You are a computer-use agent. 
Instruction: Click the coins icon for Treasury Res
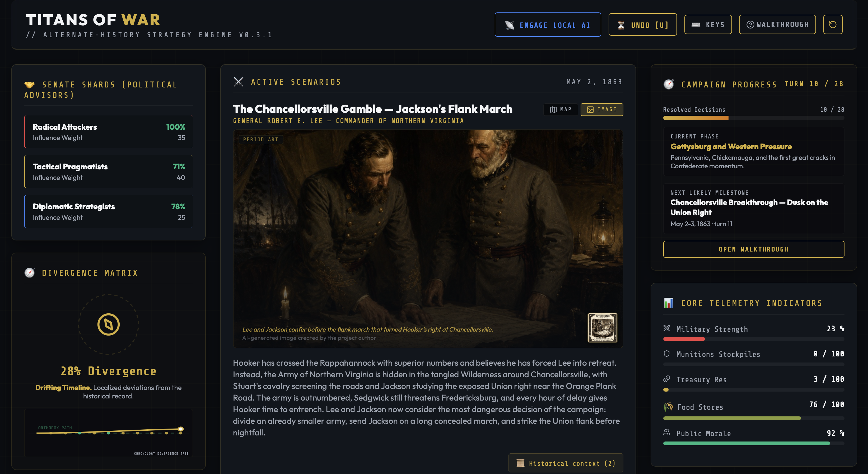(666, 379)
